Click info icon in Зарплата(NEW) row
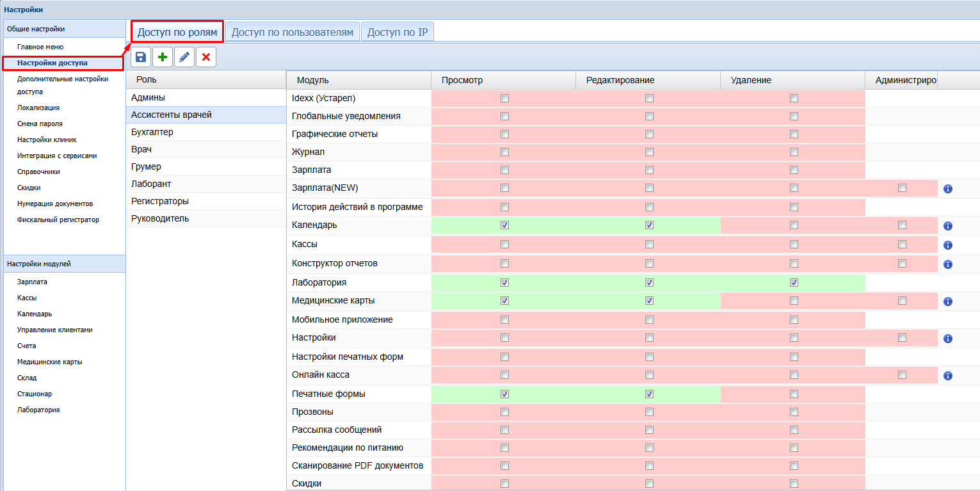Screen dimensions: 980x491 (x=948, y=189)
